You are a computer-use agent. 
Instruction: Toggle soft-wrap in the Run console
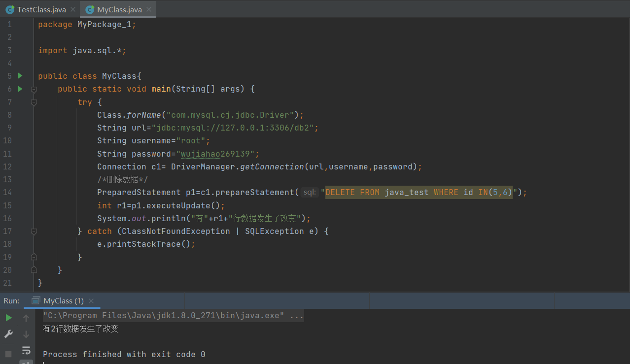26,351
